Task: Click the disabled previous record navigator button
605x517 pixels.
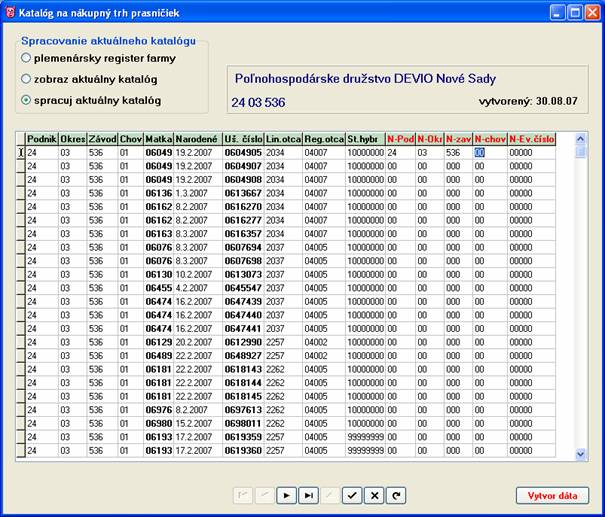Action: tap(265, 496)
